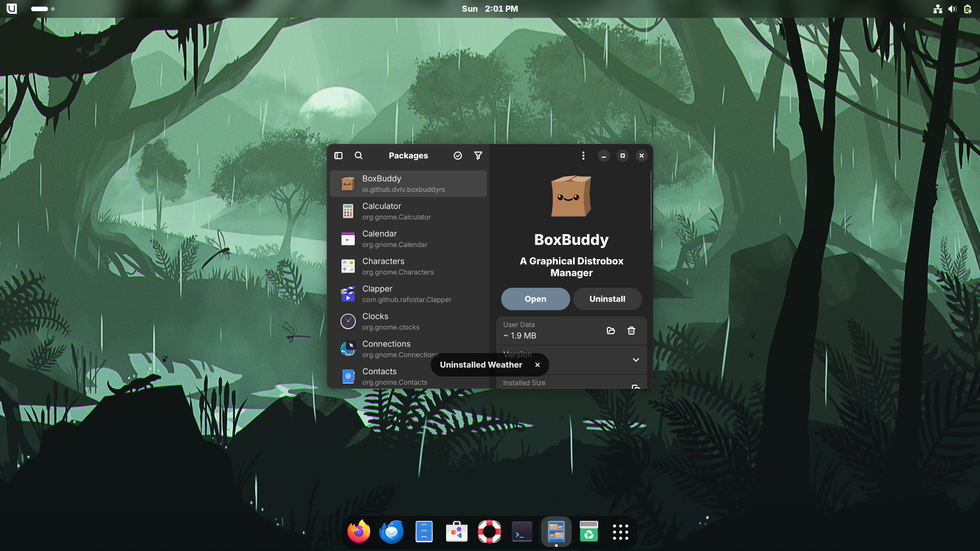The height and width of the screenshot is (551, 980).
Task: Click the Contacts app icon
Action: [348, 377]
